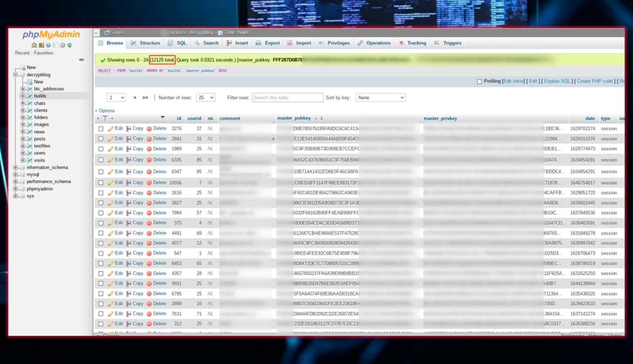Screen dimensions: 633x364
Task: Click the pencil Edit icon for row id 3276
Action: click(x=111, y=129)
